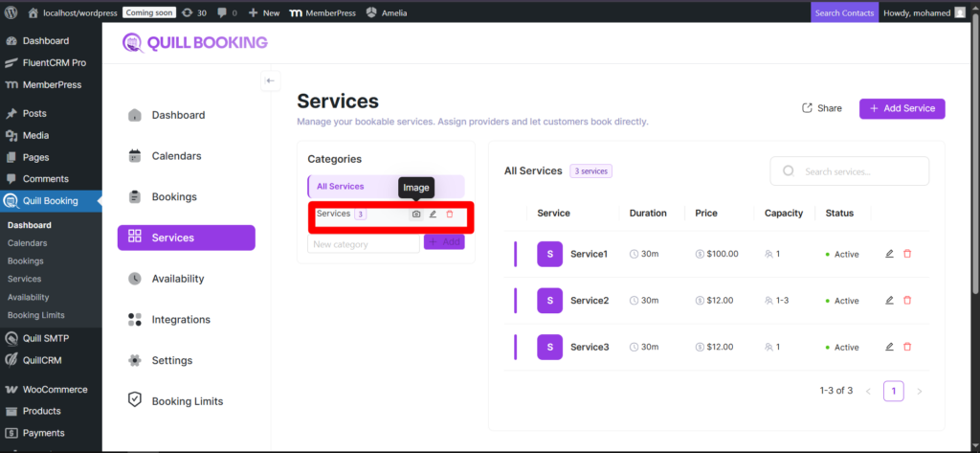
Task: Edit Service1 using its pencil icon
Action: click(x=889, y=254)
